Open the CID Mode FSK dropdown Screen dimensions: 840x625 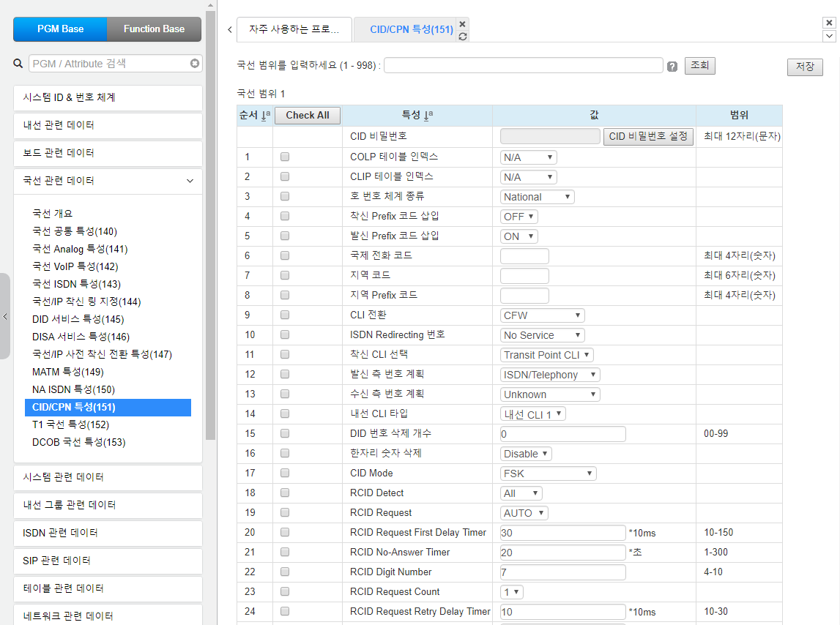pos(548,474)
